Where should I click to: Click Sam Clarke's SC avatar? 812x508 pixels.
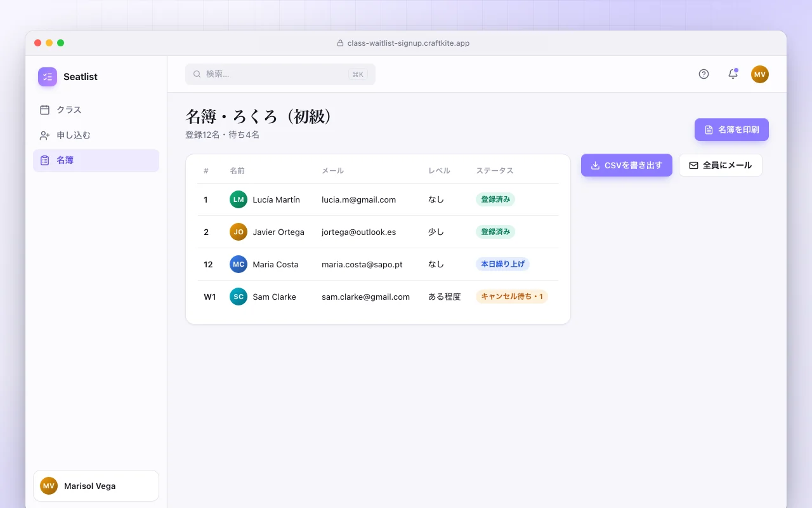point(239,297)
